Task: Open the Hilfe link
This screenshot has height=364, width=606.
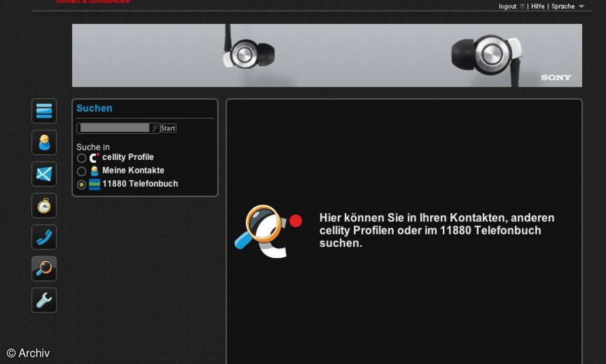Action: [538, 6]
